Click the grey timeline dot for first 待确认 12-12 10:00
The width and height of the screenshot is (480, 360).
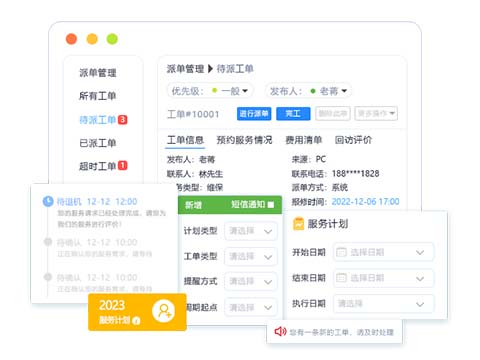click(48, 242)
